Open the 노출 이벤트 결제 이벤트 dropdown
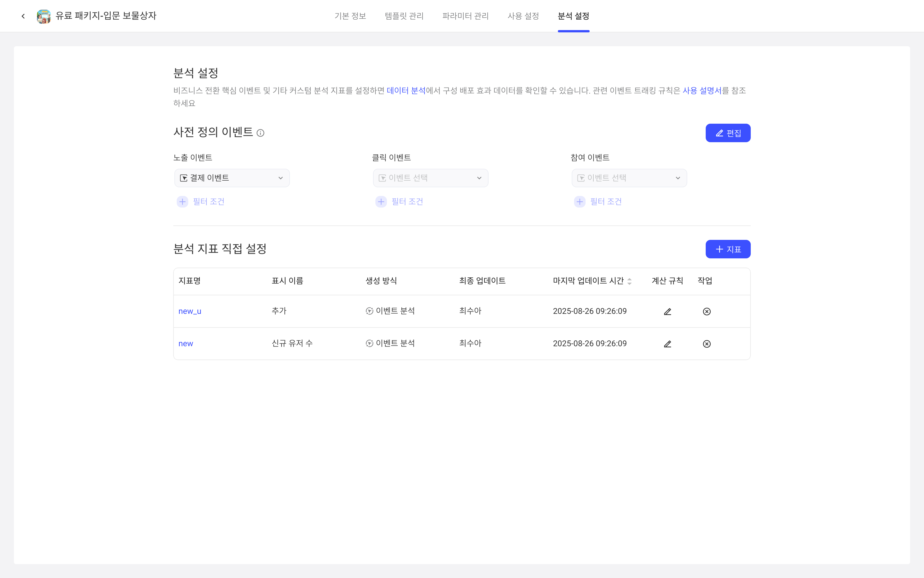The height and width of the screenshot is (578, 924). [x=232, y=178]
